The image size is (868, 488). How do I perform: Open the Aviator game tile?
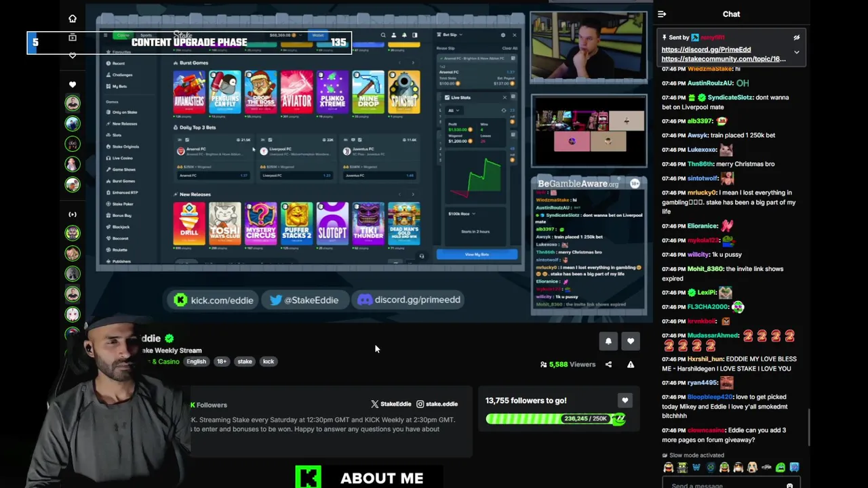296,91
